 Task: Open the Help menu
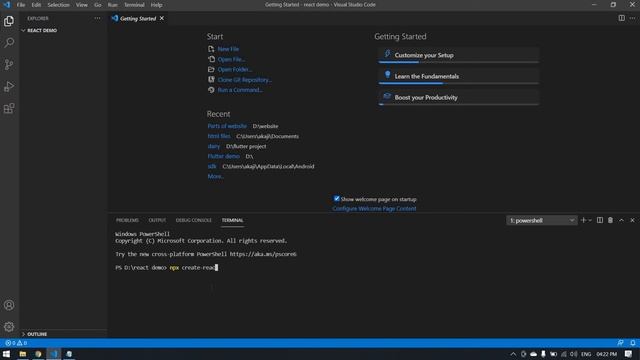(x=156, y=5)
